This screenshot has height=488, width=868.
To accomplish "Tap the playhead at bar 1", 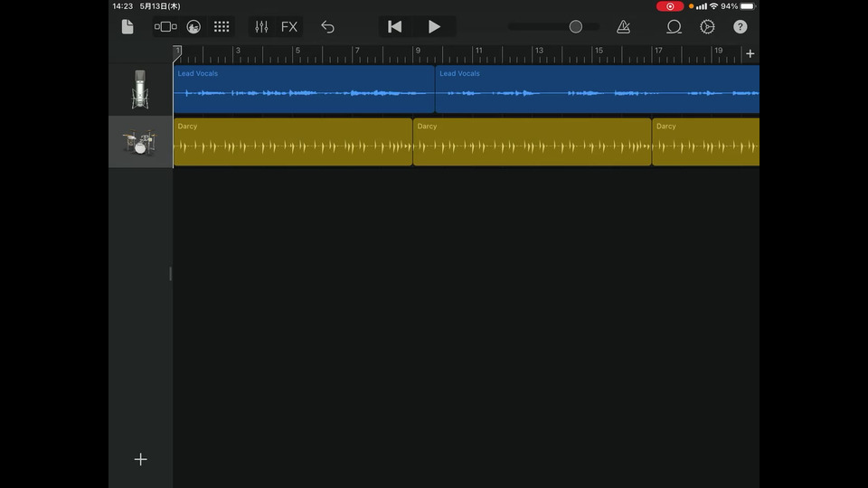I will [177, 52].
